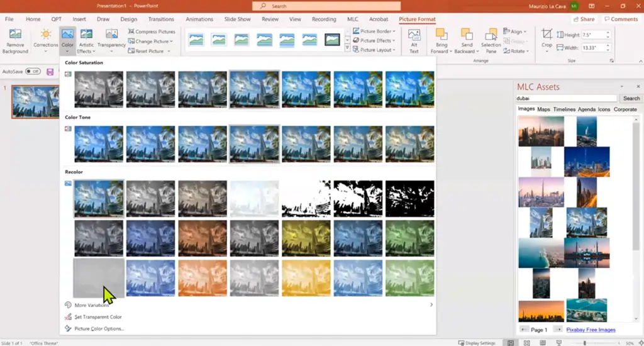Open the Transitions tab
644x346 pixels.
pyautogui.click(x=161, y=20)
